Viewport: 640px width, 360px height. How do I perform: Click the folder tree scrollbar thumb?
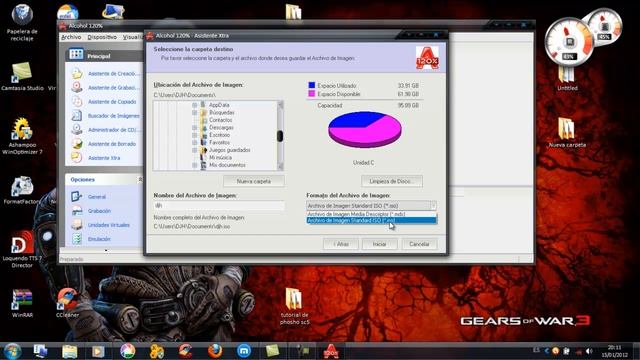(x=280, y=136)
